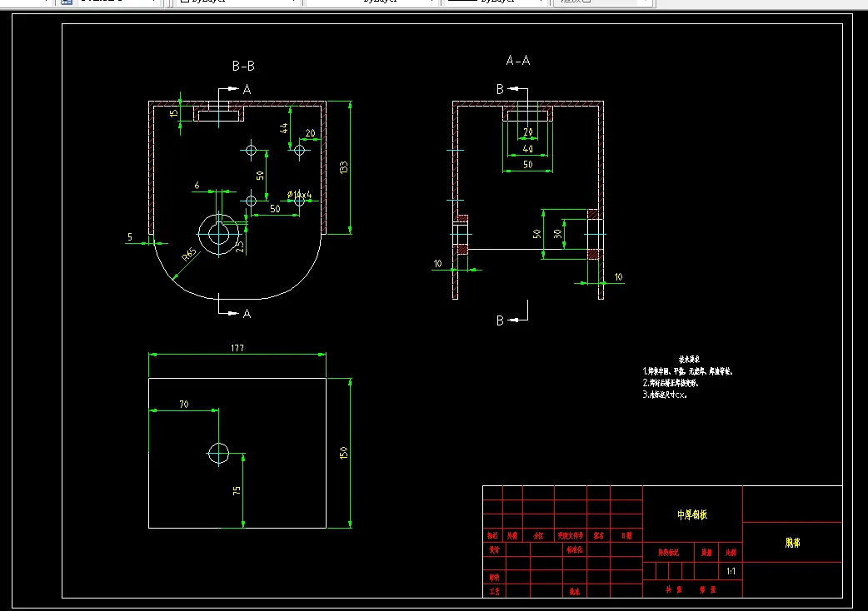
Task: Click the 更改文件号 cell in title block
Action: click(x=570, y=536)
